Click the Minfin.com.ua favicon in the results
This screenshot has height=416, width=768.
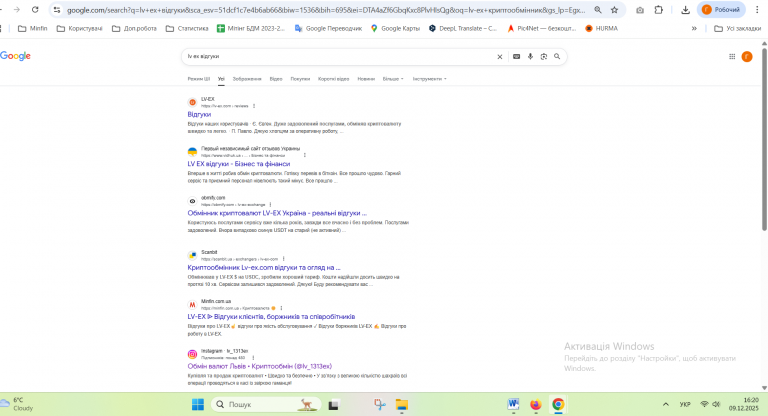click(192, 305)
